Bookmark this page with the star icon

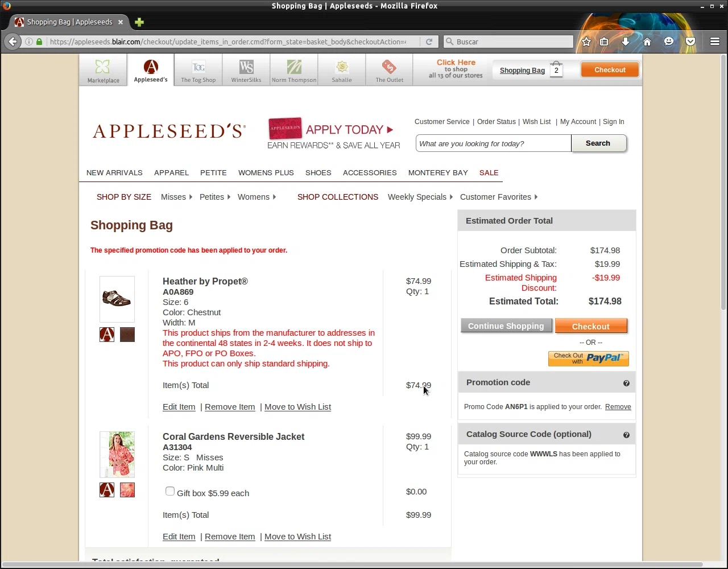click(x=586, y=42)
